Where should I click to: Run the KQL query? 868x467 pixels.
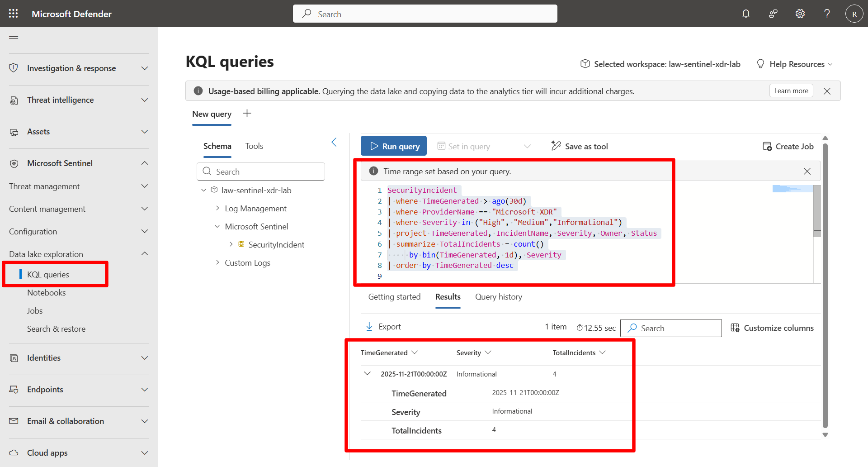pyautogui.click(x=394, y=146)
